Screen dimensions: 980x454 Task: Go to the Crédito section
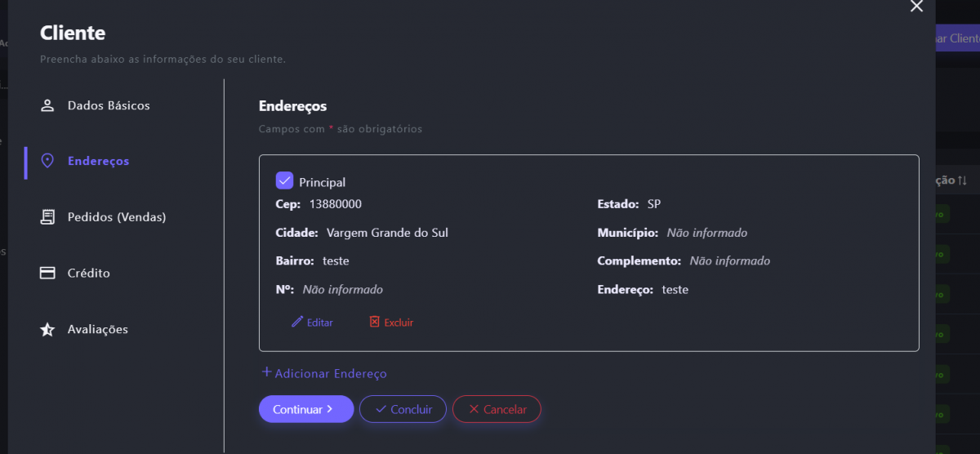coord(88,273)
